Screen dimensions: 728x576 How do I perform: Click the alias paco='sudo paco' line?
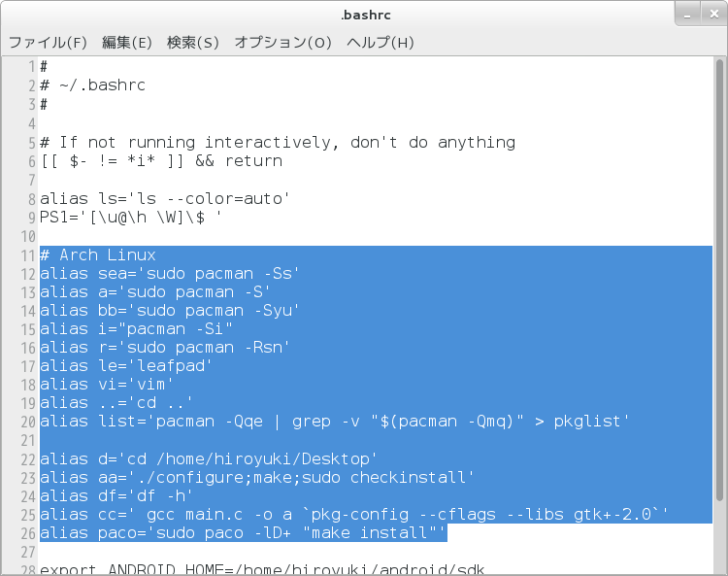243,533
